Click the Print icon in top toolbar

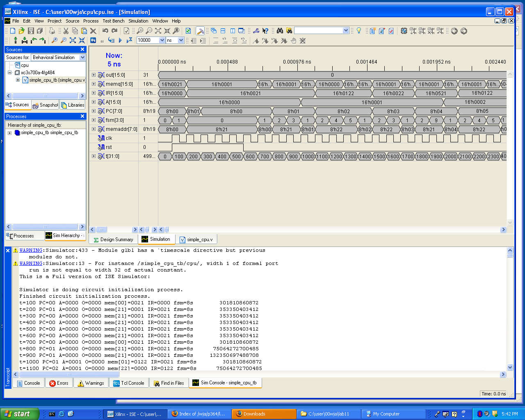52,31
